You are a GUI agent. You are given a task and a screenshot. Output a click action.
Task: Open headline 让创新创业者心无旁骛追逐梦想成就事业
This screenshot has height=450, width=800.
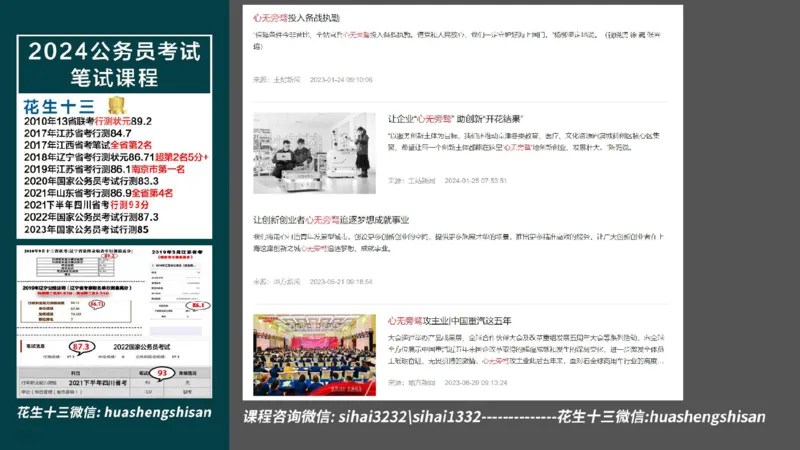click(x=331, y=220)
